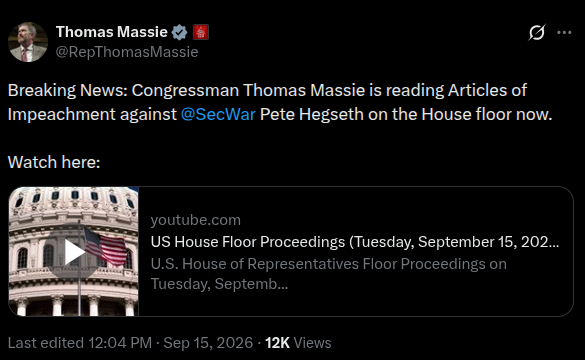
Task: Click the red affiliation badge beside name
Action: (x=201, y=32)
